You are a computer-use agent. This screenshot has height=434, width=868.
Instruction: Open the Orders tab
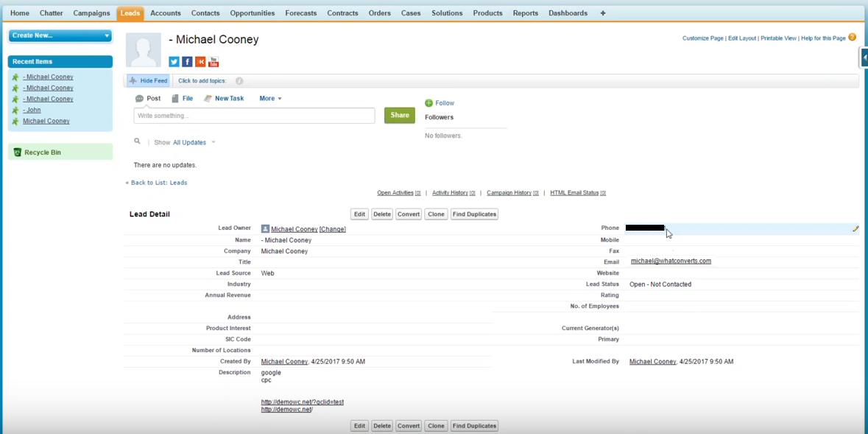[380, 13]
